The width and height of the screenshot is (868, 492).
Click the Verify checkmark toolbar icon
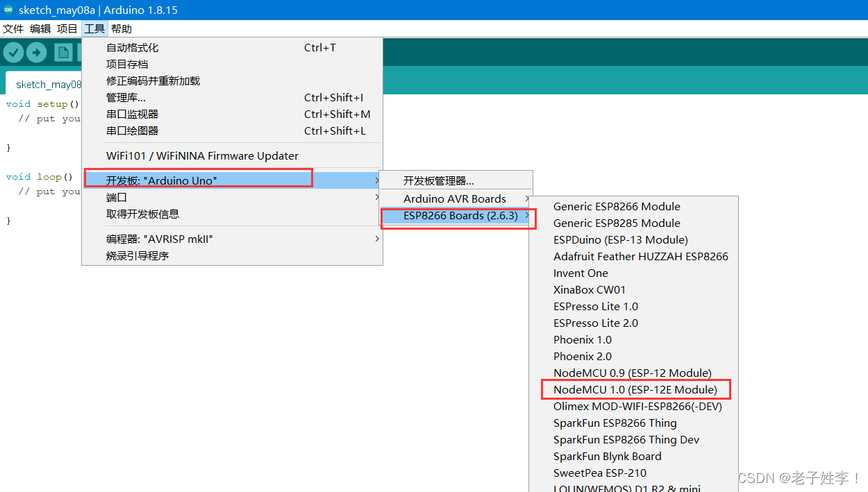[13, 53]
